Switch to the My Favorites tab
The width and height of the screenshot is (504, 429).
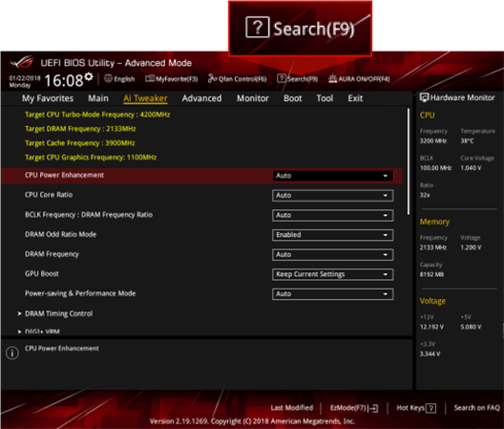coord(48,98)
